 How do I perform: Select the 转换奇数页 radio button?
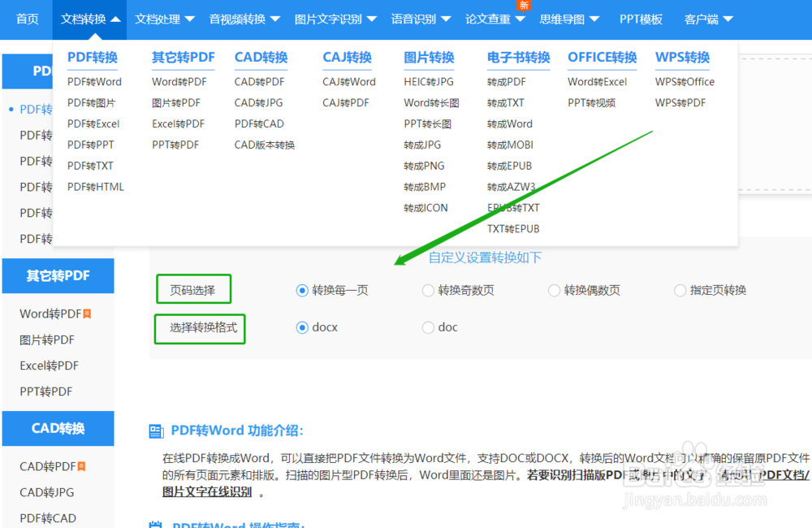pos(427,289)
